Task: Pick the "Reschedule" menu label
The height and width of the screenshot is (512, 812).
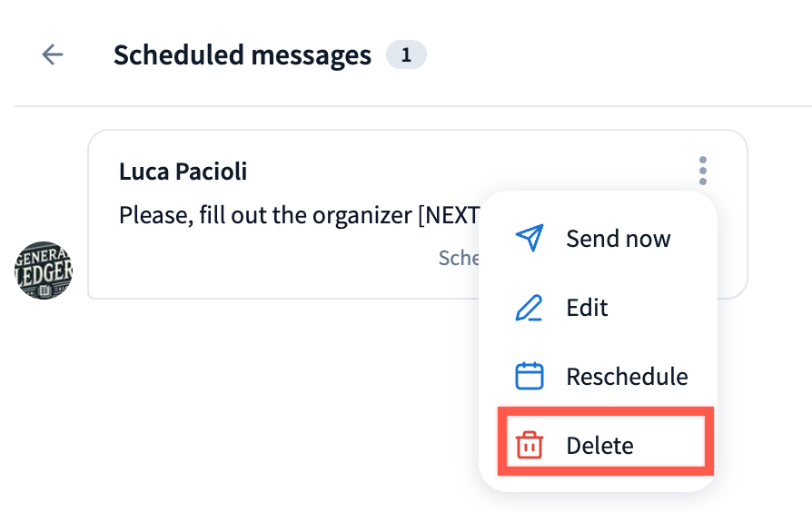Action: click(x=627, y=376)
